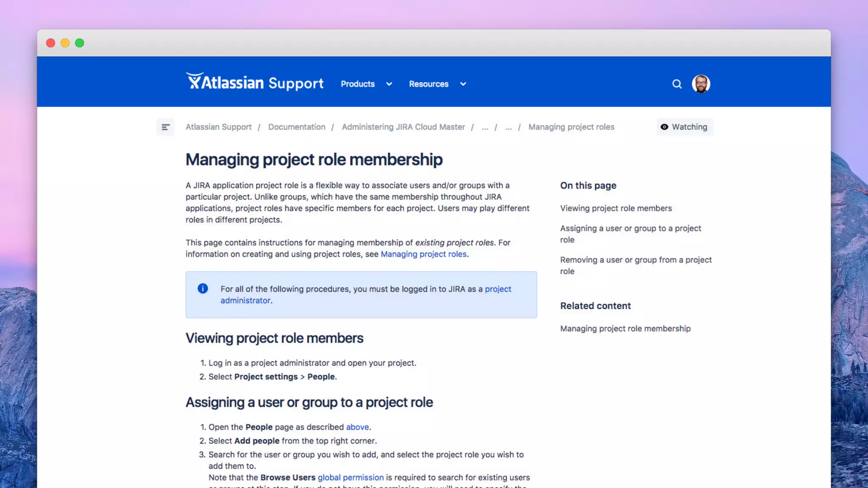Toggle the Watching eye button
The image size is (868, 488).
tap(684, 127)
